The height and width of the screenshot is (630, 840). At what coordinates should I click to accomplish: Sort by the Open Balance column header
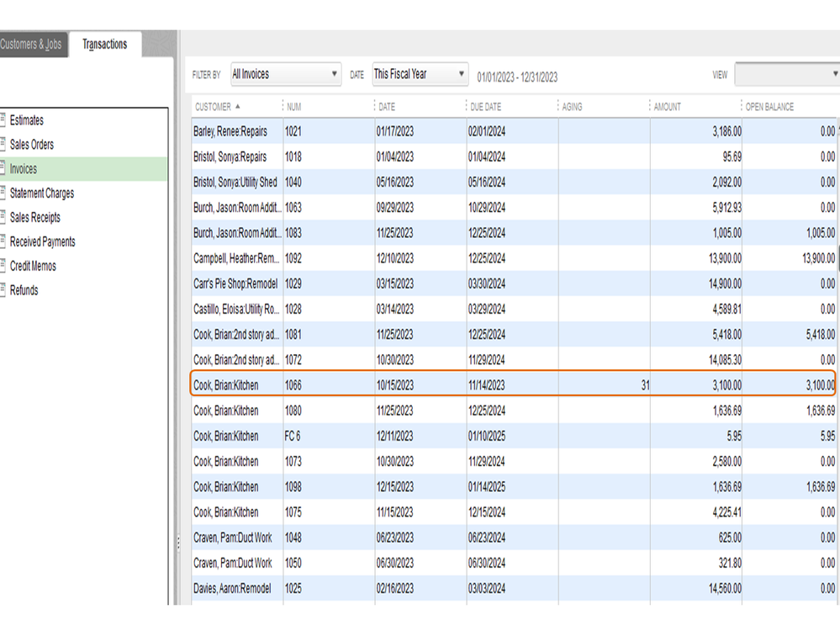tap(769, 107)
